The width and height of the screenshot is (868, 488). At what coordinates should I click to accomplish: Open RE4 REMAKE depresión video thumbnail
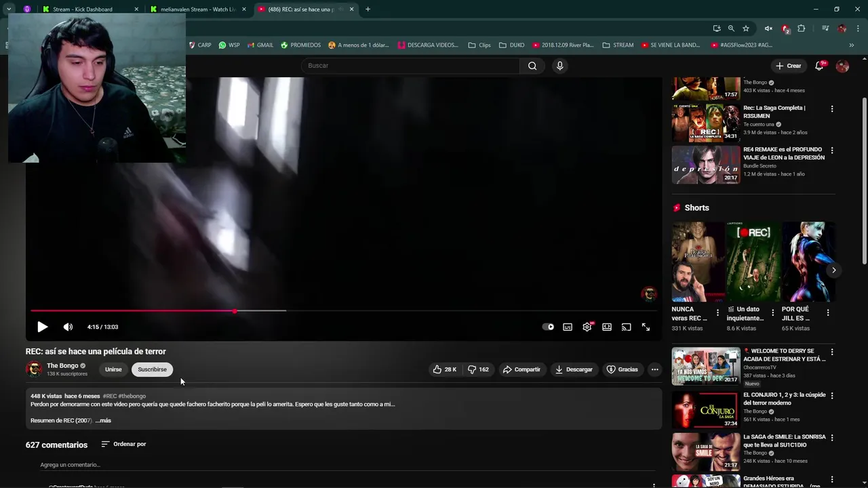[706, 165]
